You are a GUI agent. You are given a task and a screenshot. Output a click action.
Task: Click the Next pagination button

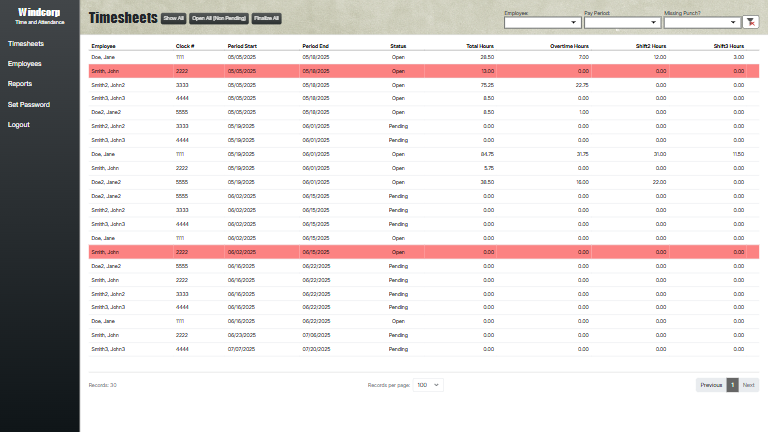click(x=748, y=385)
